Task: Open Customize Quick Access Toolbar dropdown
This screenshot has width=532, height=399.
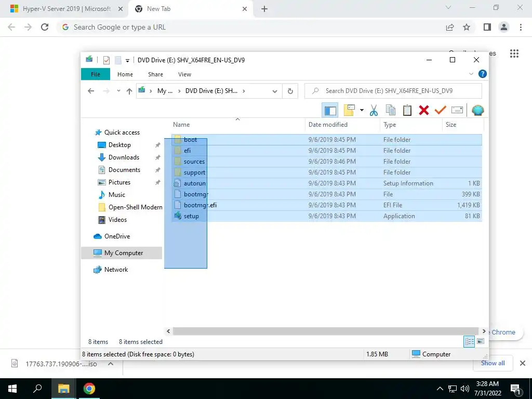Action: (x=127, y=61)
